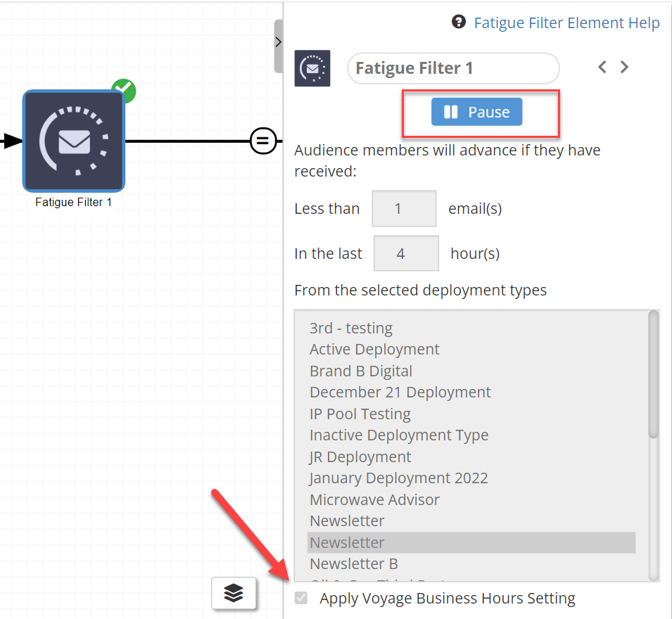Click the Less than emails number field
Screen dimensions: 672x619
point(404,209)
